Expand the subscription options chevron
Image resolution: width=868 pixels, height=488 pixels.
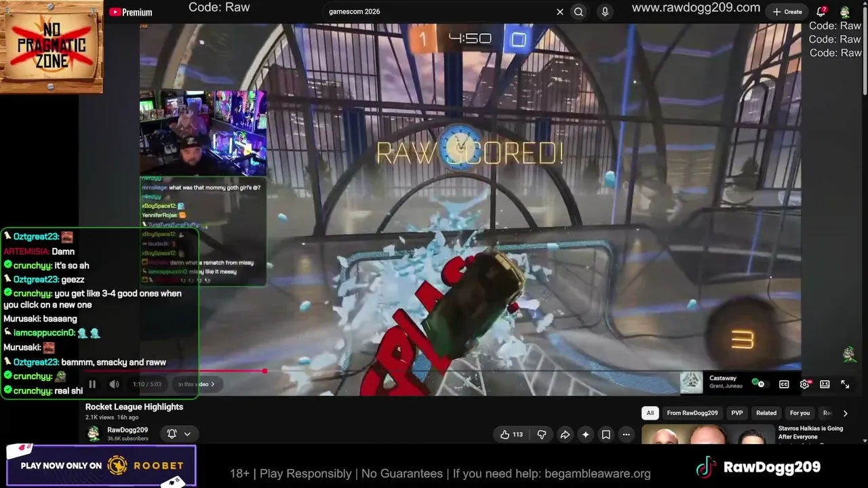point(187,434)
